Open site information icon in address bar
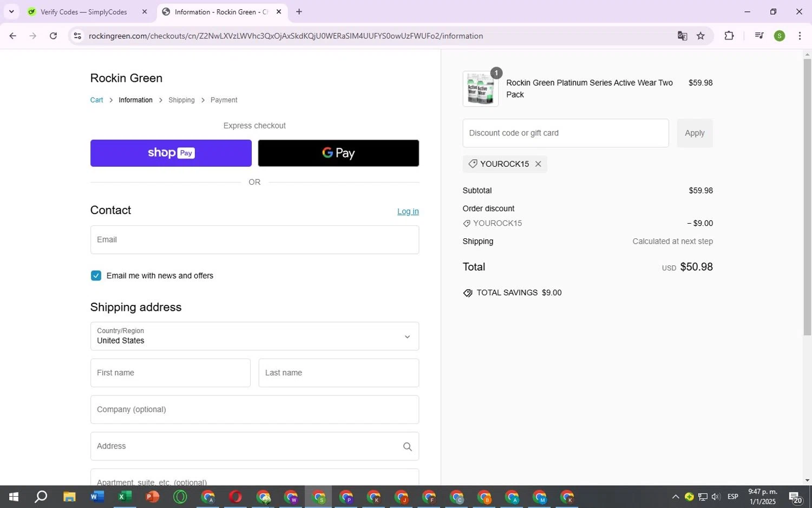 [77, 36]
